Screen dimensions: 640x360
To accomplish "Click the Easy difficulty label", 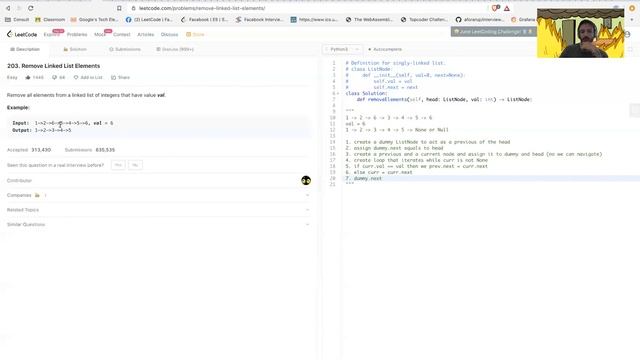I will tap(12, 78).
